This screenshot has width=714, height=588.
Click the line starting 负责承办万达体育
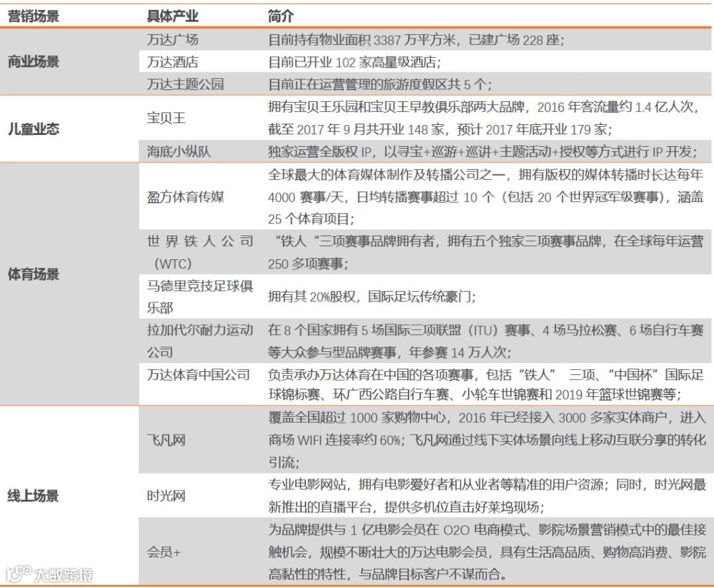click(x=485, y=375)
